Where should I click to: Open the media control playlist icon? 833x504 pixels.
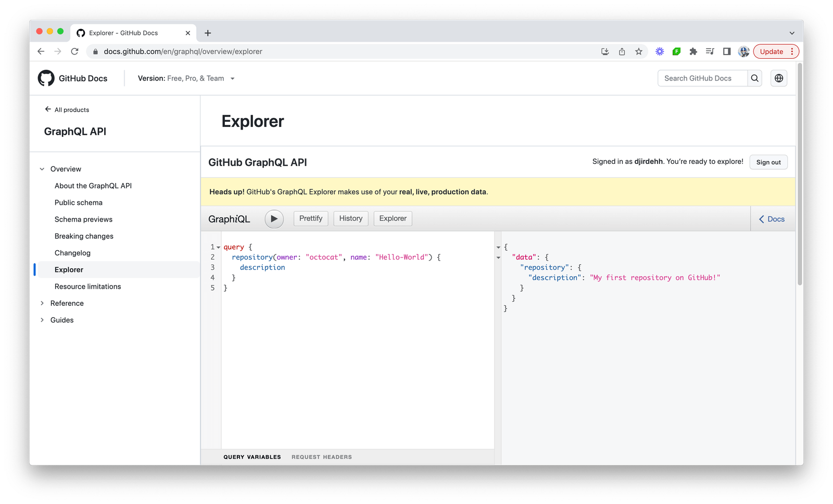pos(710,51)
